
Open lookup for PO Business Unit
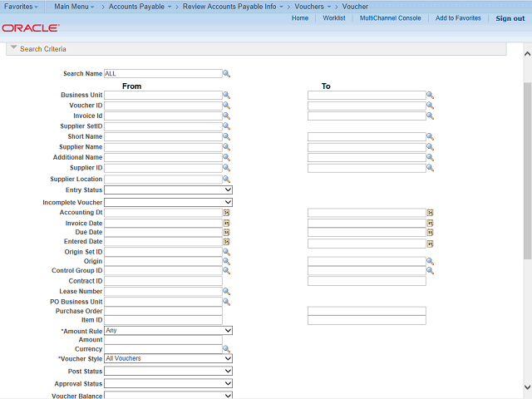226,302
